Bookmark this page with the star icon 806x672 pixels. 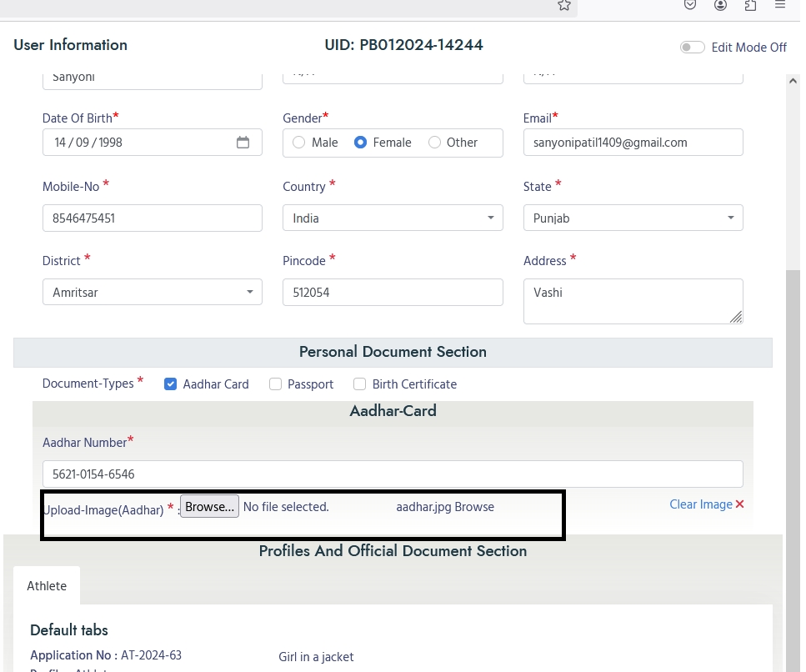coord(564,6)
